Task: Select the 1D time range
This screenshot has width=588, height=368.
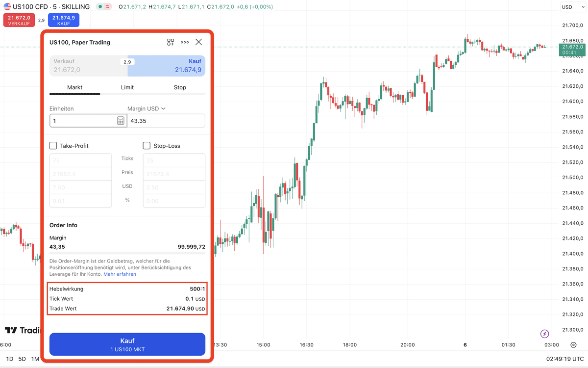Action: tap(9, 359)
